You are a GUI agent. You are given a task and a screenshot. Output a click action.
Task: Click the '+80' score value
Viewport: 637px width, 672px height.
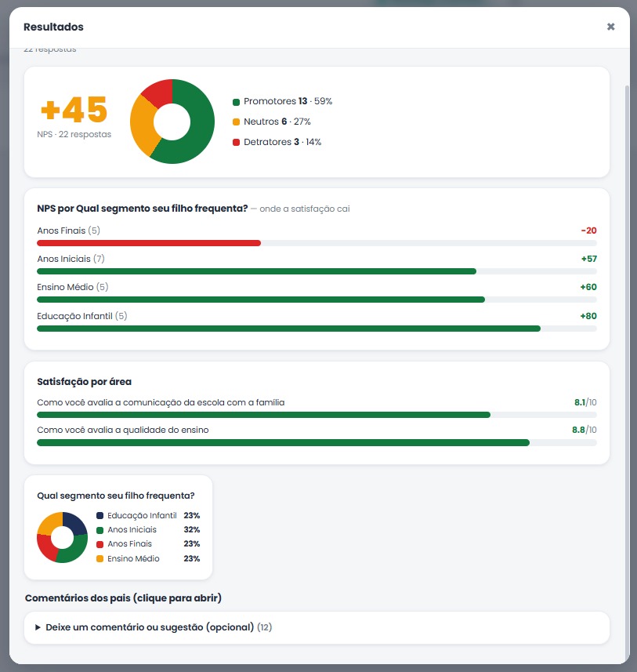coord(588,316)
